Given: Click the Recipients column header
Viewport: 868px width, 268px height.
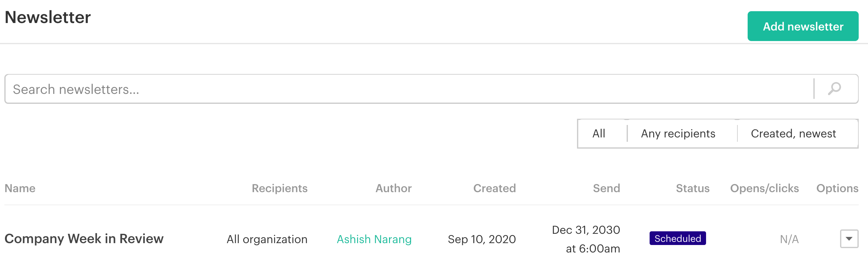Looking at the screenshot, I should (279, 188).
